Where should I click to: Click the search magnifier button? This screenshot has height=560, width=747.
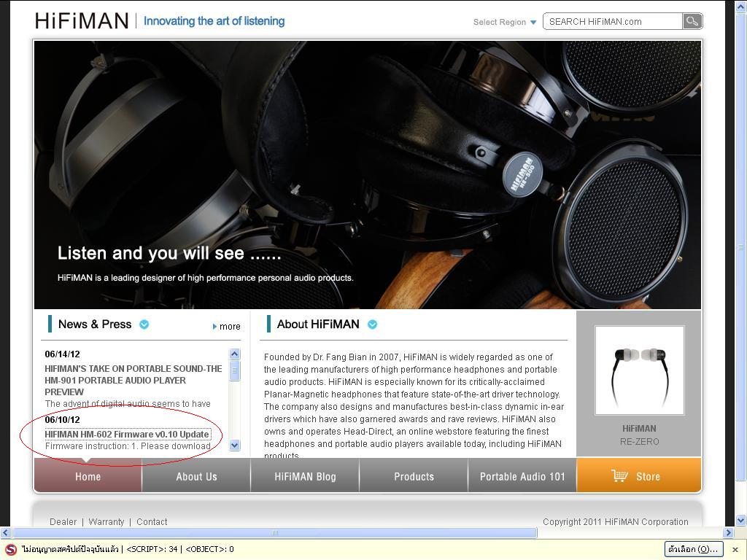(x=692, y=21)
